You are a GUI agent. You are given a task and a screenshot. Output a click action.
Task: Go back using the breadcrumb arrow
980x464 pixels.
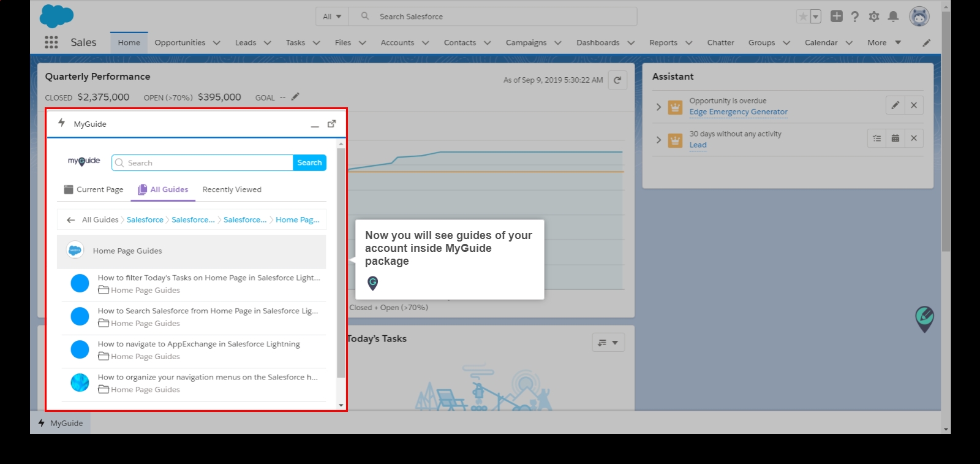click(71, 220)
